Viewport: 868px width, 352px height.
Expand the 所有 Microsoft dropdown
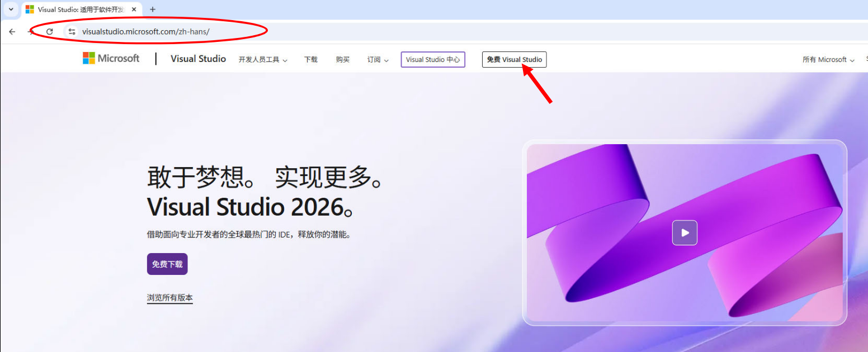828,60
